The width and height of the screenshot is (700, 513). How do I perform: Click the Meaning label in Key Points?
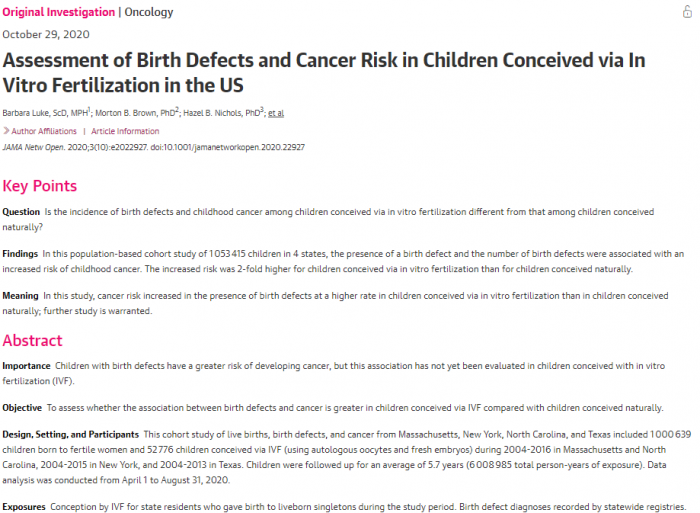22,296
